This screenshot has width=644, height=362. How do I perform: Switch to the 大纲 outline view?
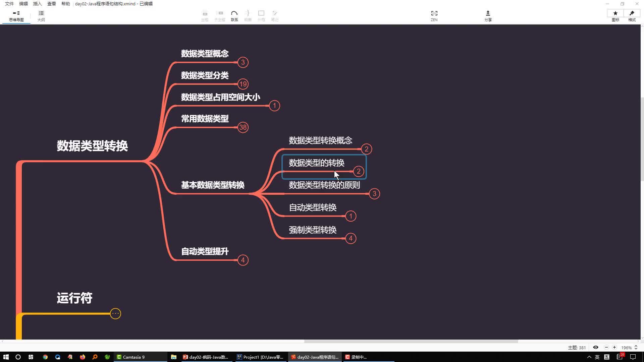(x=41, y=16)
